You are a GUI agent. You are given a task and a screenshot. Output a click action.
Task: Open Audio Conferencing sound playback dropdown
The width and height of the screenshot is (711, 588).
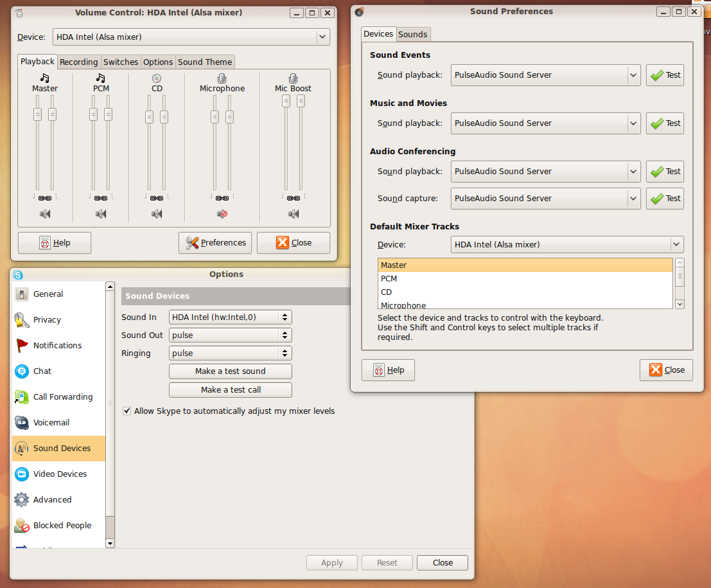click(x=545, y=171)
